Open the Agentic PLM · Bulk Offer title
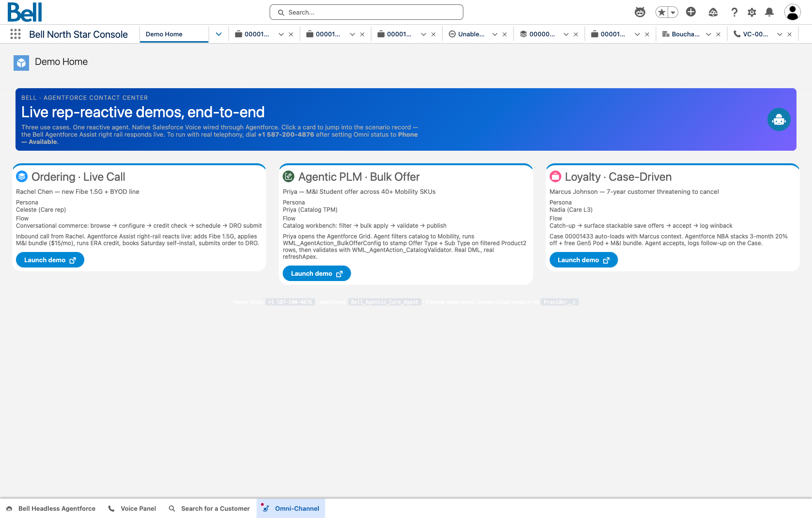 pos(359,177)
